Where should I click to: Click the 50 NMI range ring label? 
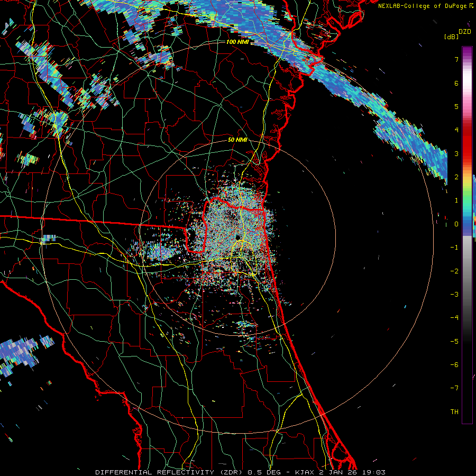point(237,140)
